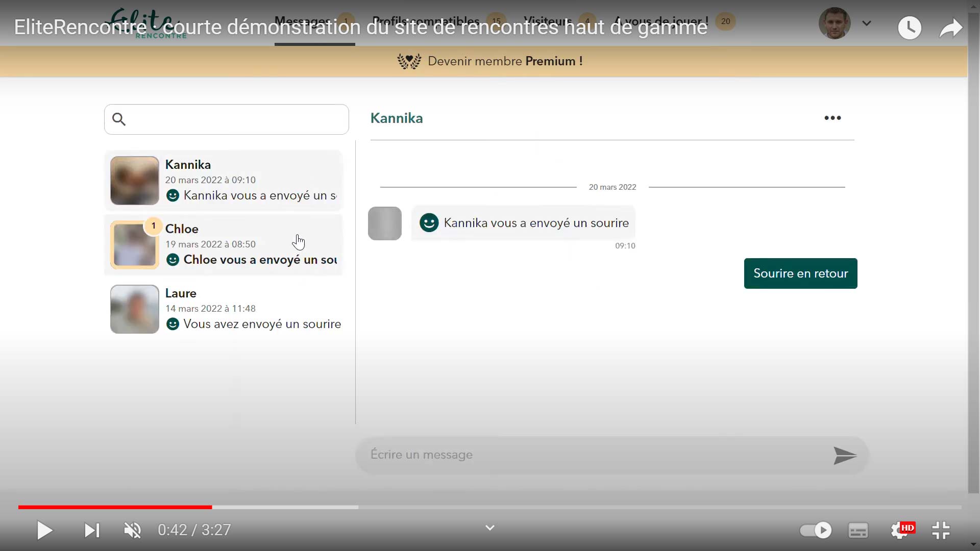Viewport: 980px width, 551px height.
Task: Play the video
Action: (x=44, y=531)
